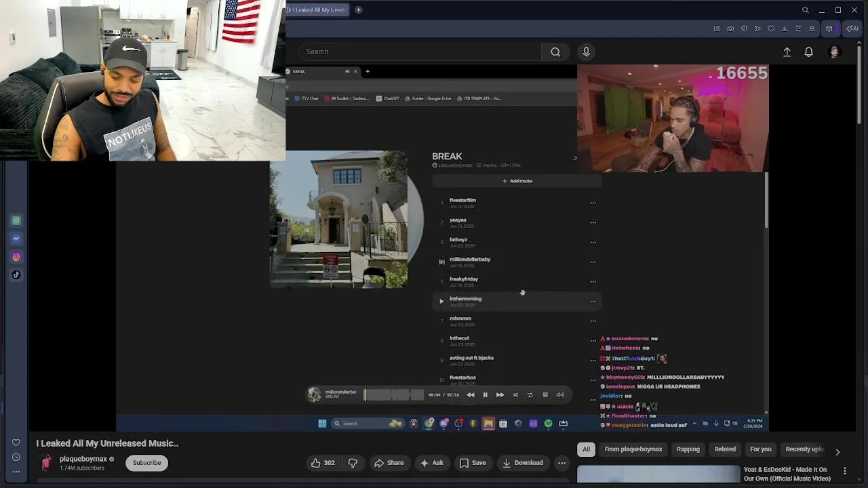
Task: Open ChatGPT in browser sidebar
Action: point(16,220)
